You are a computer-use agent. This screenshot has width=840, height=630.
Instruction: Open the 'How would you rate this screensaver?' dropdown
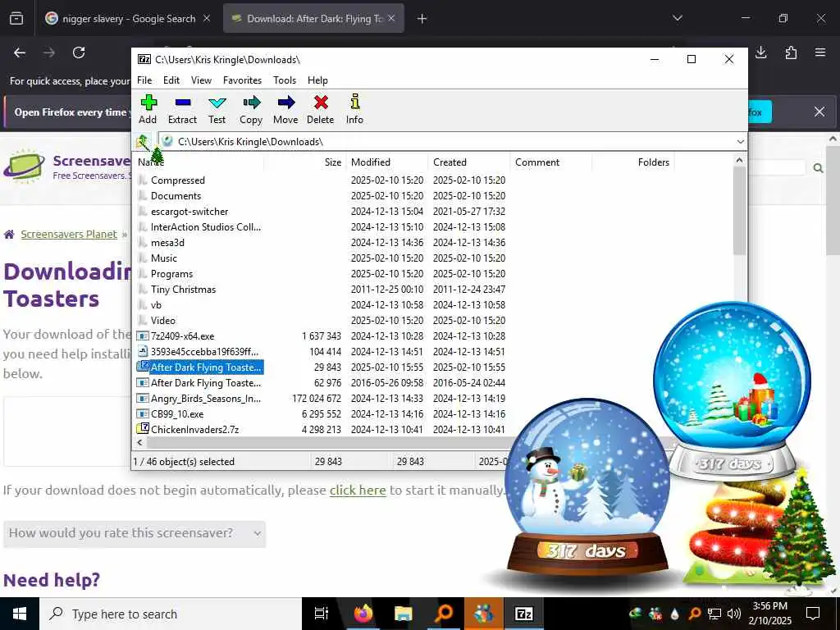pos(135,533)
